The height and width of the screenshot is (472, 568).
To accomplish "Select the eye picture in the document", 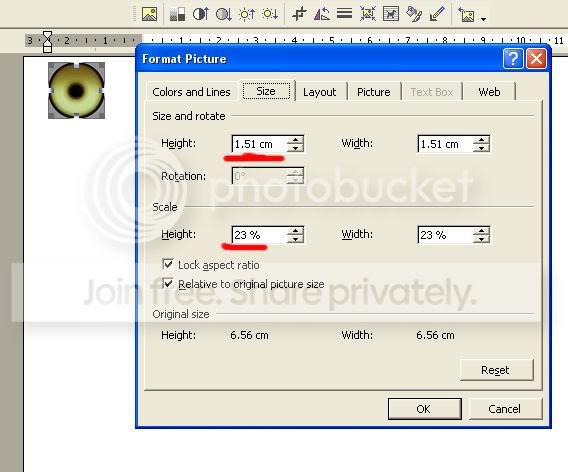I will (76, 91).
